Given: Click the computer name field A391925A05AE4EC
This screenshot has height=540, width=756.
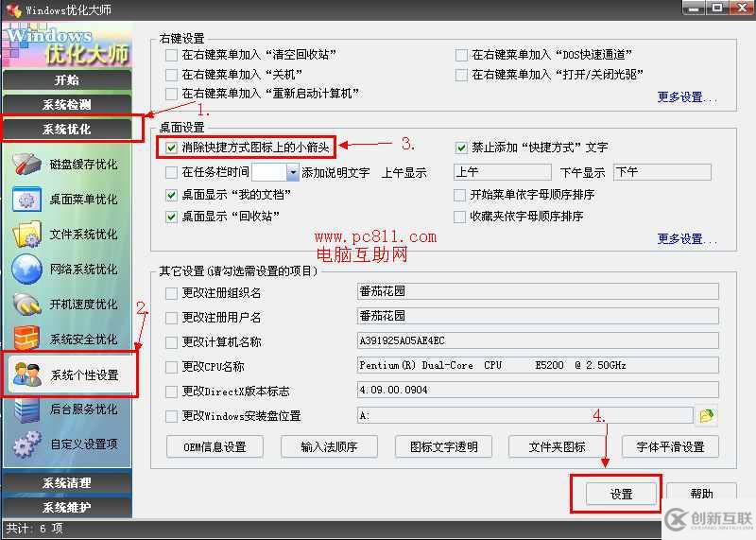Looking at the screenshot, I should pyautogui.click(x=538, y=340).
